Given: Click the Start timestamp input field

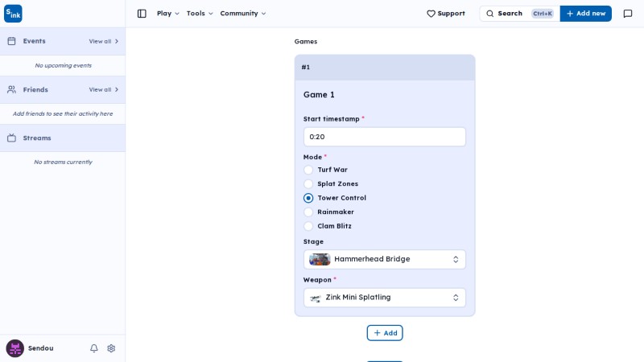Looking at the screenshot, I should click(385, 137).
